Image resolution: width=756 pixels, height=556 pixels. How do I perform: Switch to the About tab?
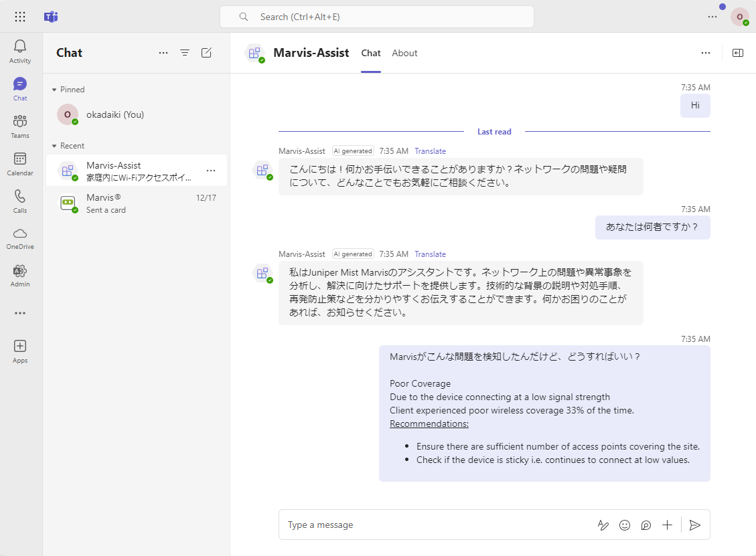[404, 53]
